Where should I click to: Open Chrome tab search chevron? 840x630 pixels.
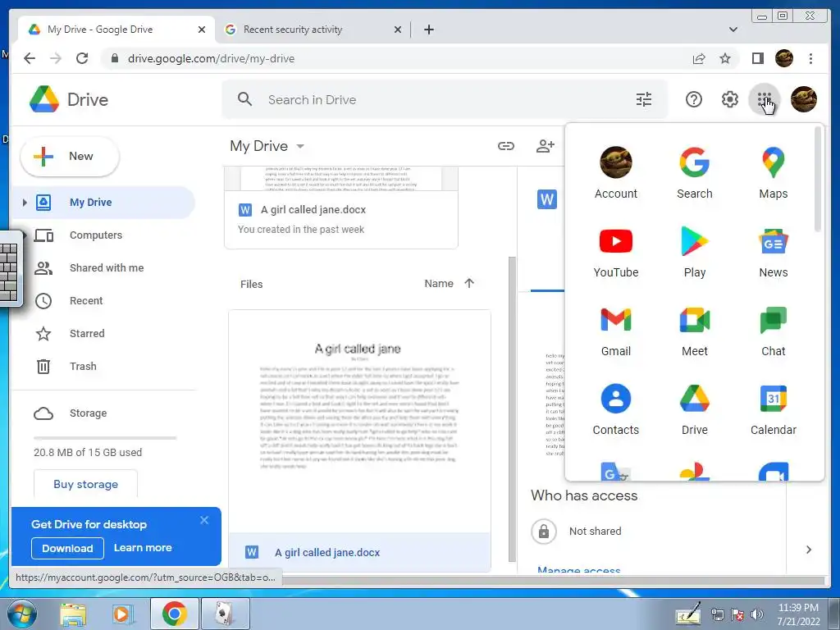(x=733, y=30)
